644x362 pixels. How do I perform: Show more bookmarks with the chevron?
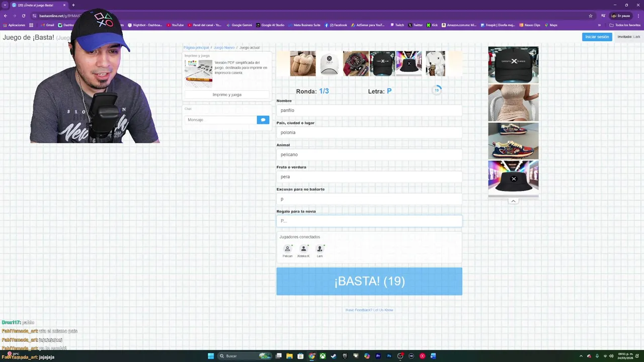pos(599,25)
